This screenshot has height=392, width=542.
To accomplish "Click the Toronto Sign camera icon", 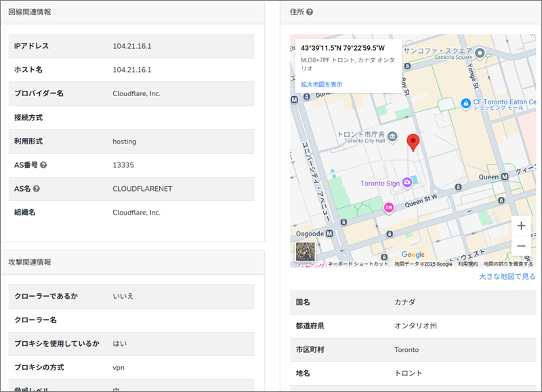I will (x=407, y=182).
